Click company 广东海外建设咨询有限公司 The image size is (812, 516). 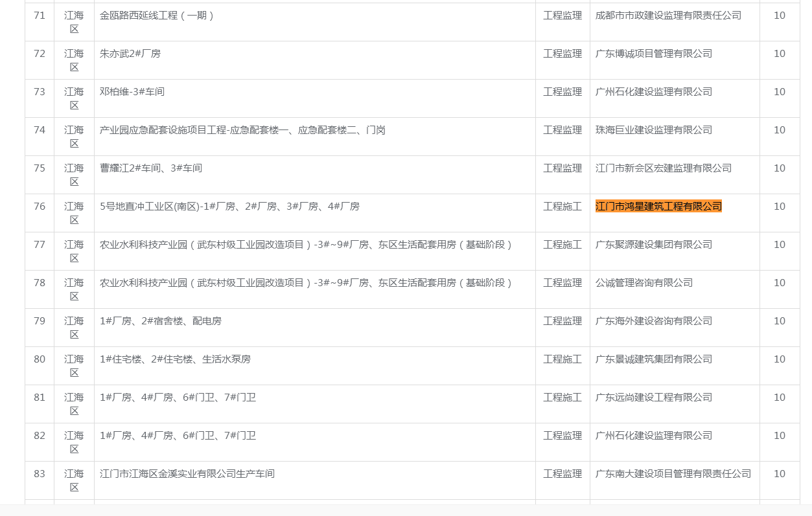point(654,321)
